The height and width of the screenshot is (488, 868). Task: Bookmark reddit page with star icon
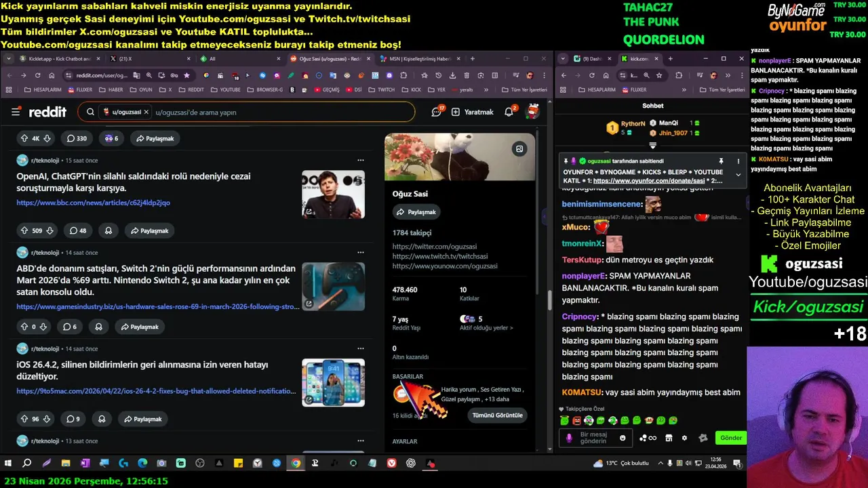click(x=186, y=75)
